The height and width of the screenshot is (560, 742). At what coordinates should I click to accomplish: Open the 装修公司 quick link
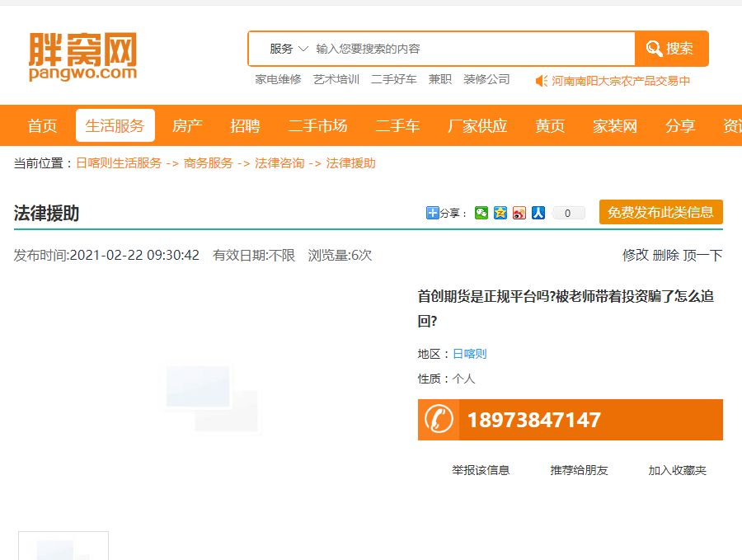click(486, 79)
